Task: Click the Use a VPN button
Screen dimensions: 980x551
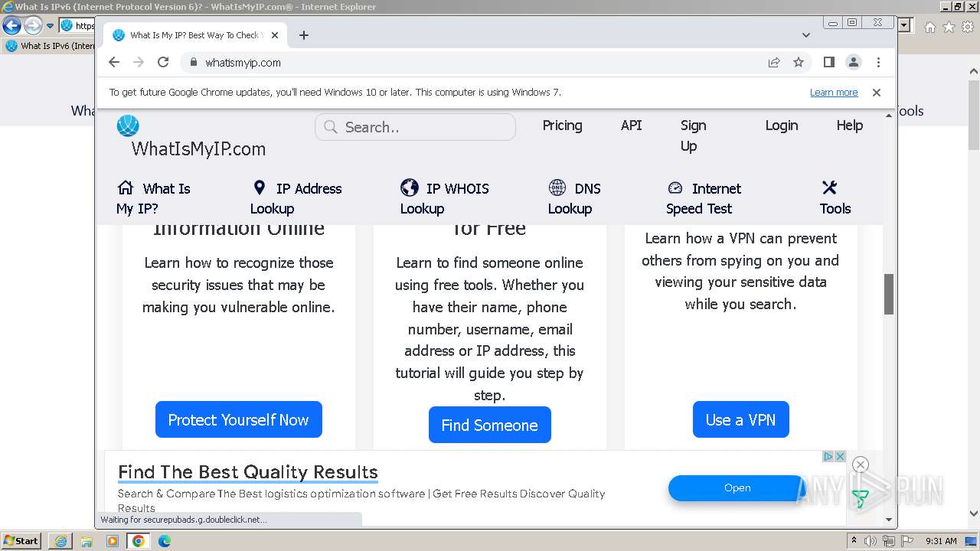Action: tap(741, 419)
